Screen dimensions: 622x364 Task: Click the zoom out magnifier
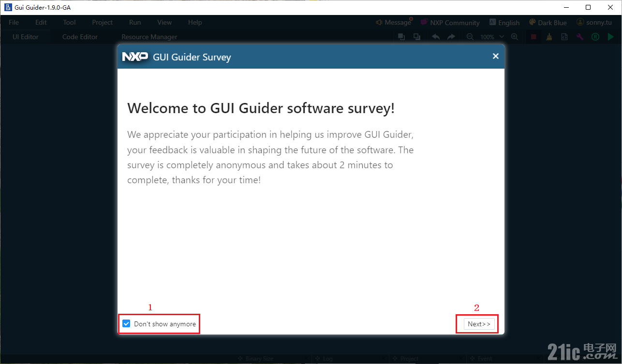point(470,37)
